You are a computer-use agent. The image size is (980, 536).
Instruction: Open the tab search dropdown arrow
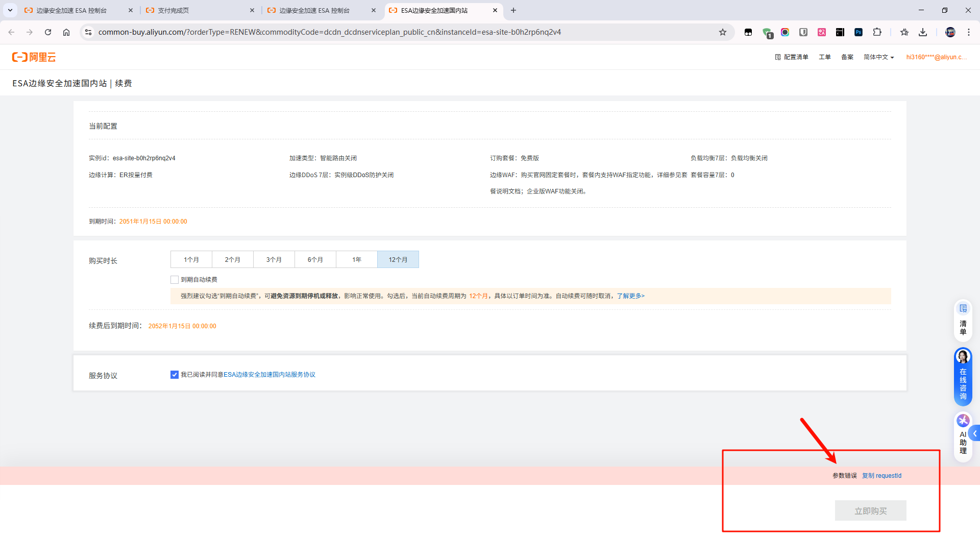point(10,10)
